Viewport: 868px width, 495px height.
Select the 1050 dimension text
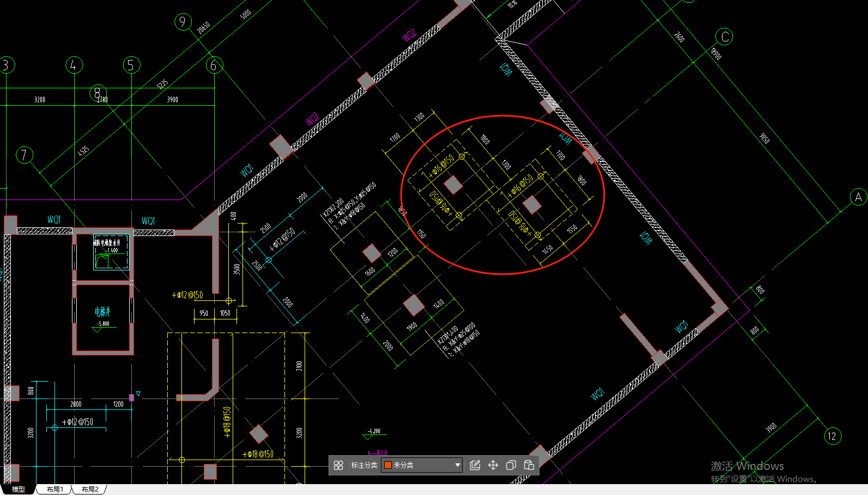click(225, 313)
